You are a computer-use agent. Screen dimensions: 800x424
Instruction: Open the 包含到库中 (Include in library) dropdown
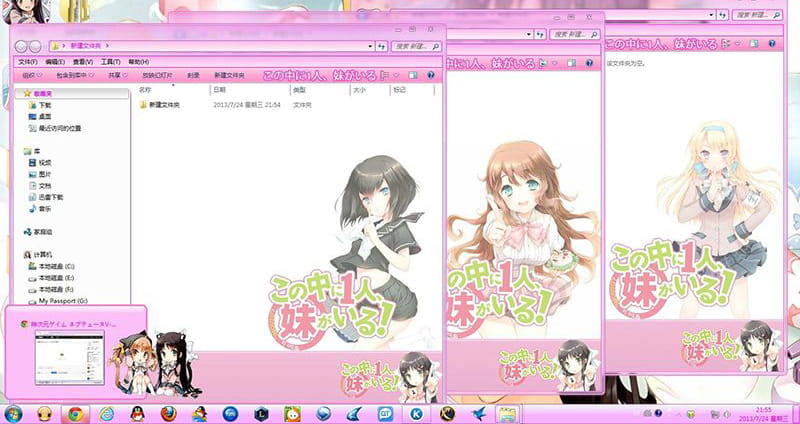(x=76, y=76)
